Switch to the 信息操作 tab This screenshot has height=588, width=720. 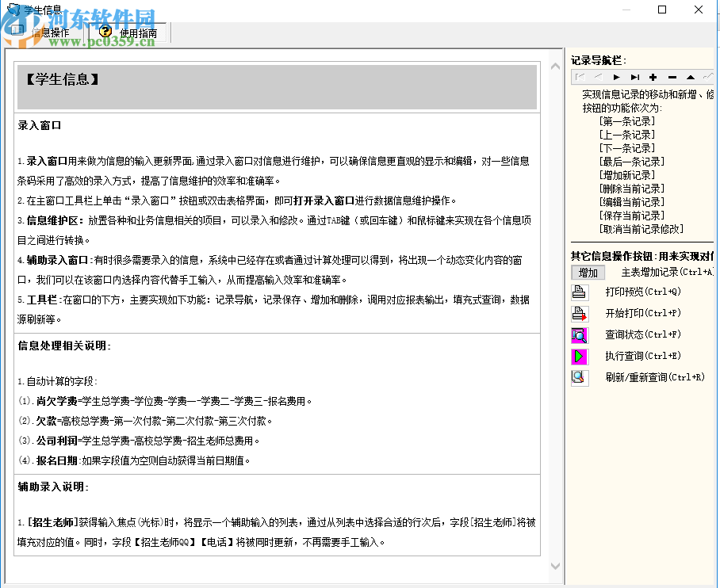click(49, 32)
